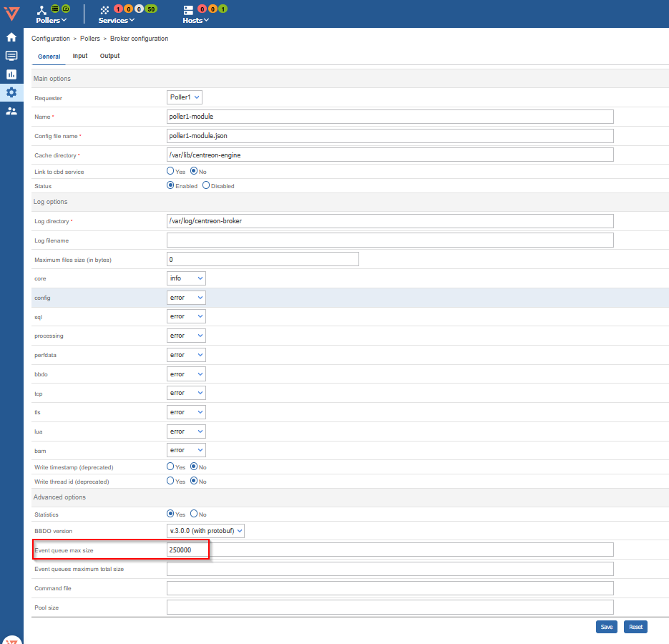Set Status to Enabled
The image size is (669, 644).
coord(170,185)
